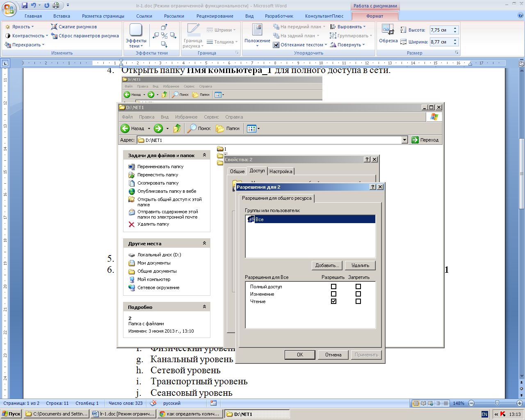Open Перекрасить recolor dropdown
525x420 pixels.
point(25,45)
